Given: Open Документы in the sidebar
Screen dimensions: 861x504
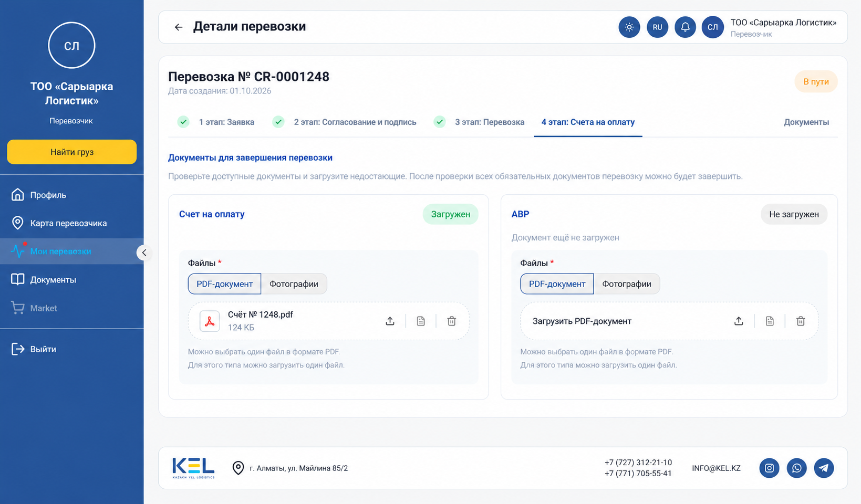Looking at the screenshot, I should (x=72, y=280).
